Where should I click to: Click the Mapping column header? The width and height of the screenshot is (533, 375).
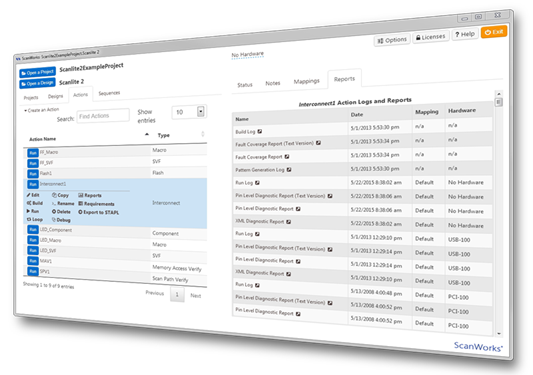click(427, 112)
